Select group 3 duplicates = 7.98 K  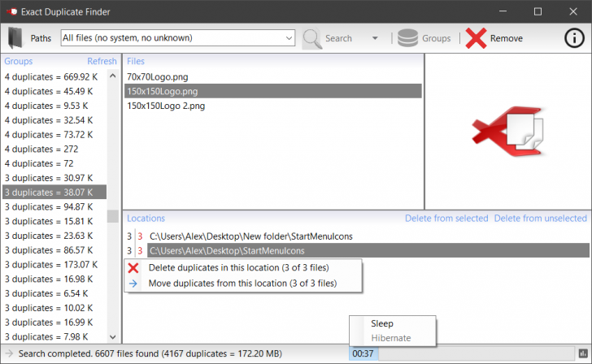54,337
